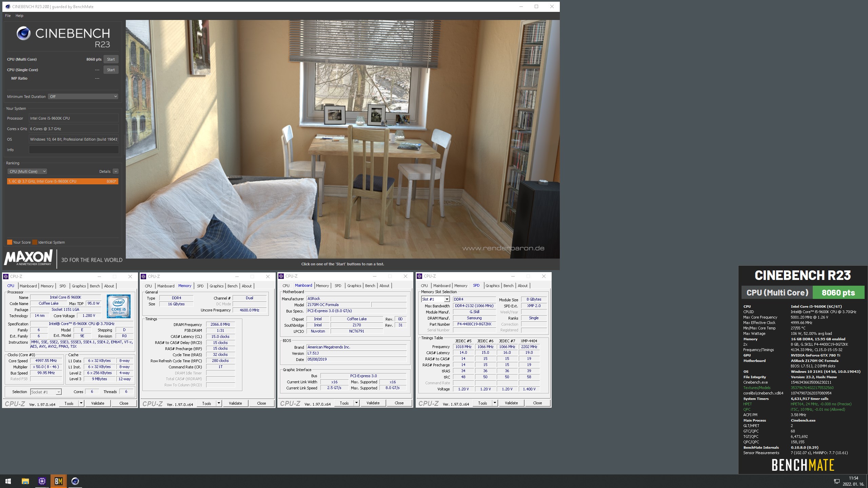Screen dimensions: 868x488
Task: Open Tools dropdown arrow in CPU window
Action: pyautogui.click(x=81, y=403)
